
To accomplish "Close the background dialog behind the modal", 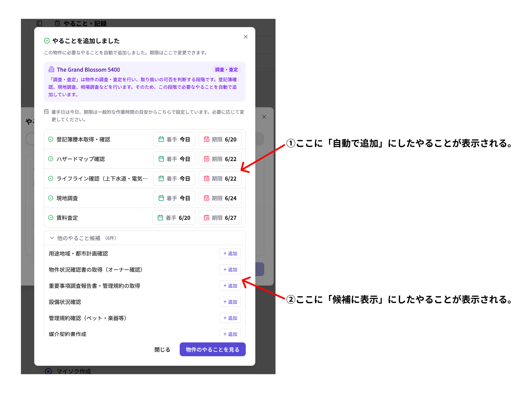I will pos(264,117).
